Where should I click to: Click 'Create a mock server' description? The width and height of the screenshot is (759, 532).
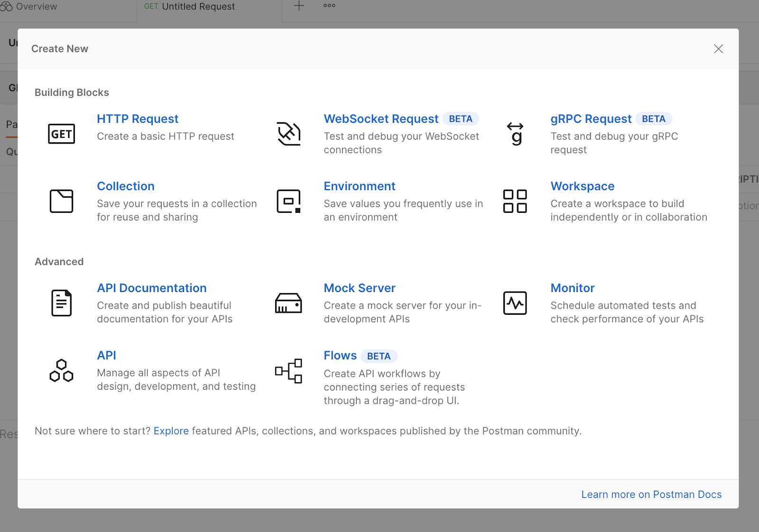point(403,312)
